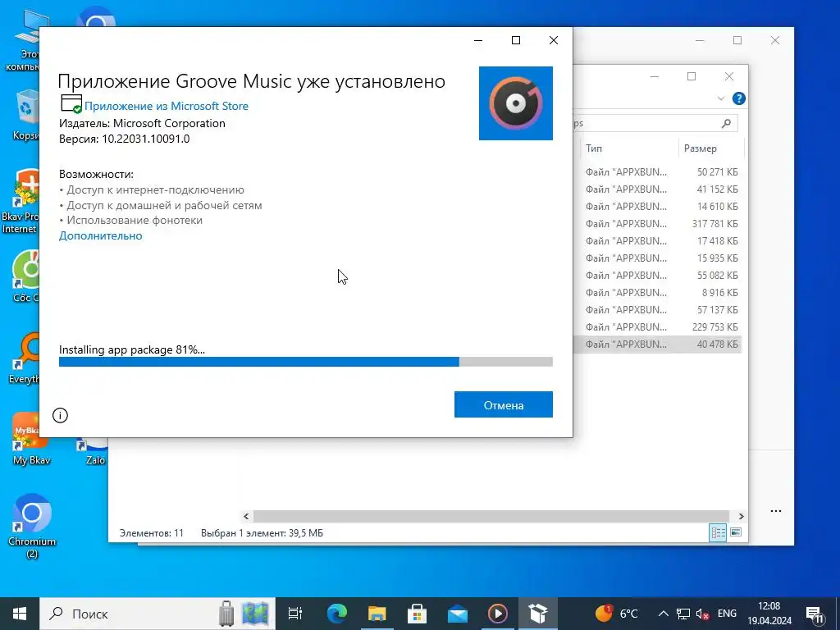This screenshot has height=630, width=840.
Task: Open File Explorer from taskbar
Action: 377,614
